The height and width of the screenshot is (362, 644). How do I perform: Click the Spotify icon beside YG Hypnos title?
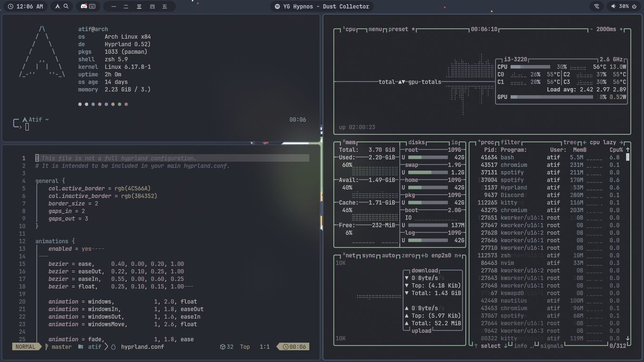click(x=277, y=7)
